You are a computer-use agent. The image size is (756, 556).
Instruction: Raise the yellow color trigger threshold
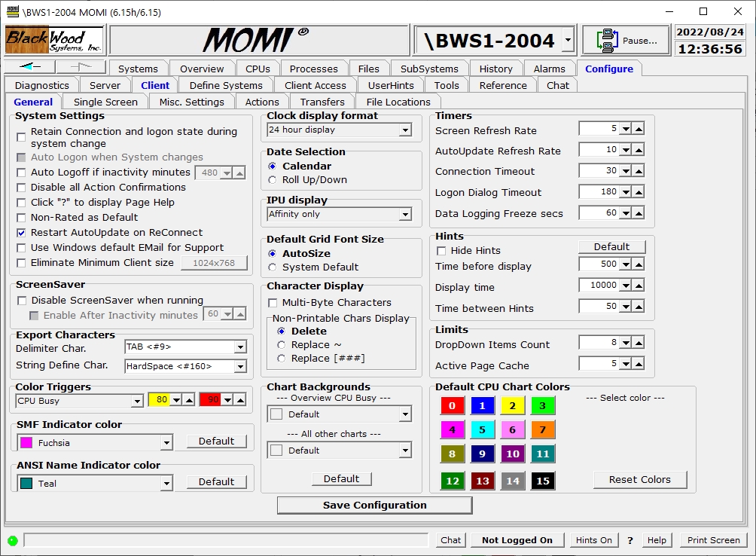click(x=190, y=400)
